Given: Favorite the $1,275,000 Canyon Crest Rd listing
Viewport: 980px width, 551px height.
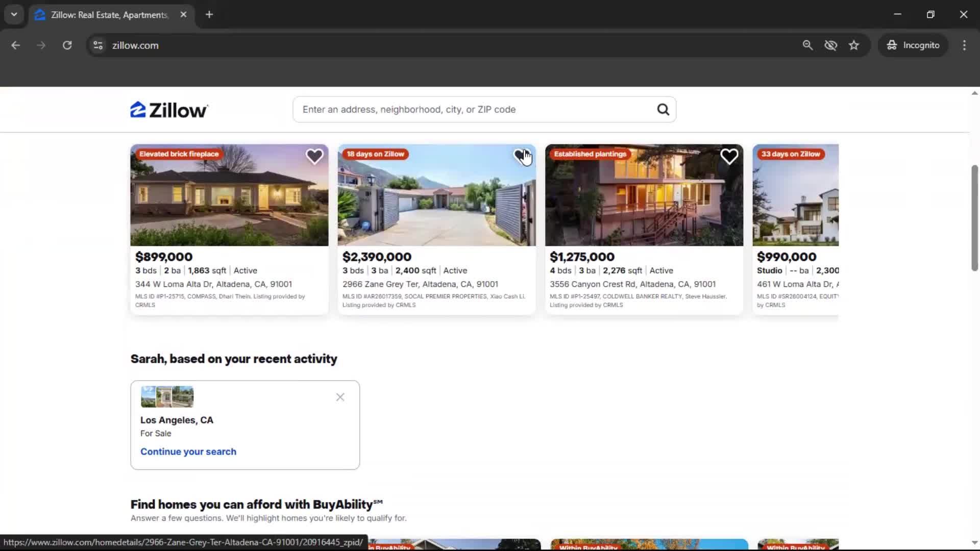Looking at the screenshot, I should pos(729,156).
